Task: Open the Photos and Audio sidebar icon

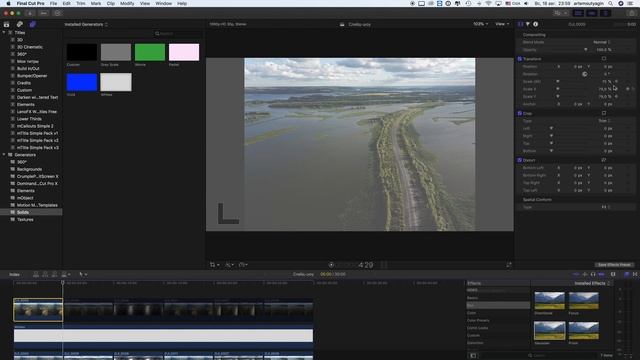Action: [x=20, y=24]
